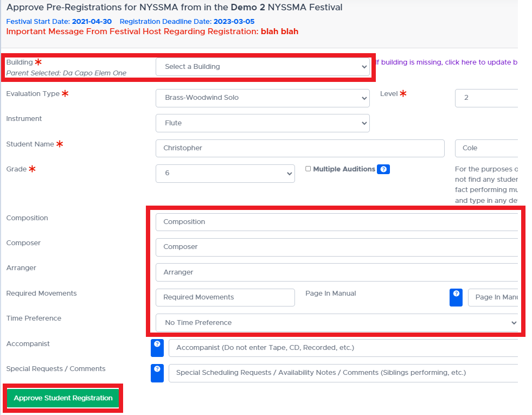This screenshot has width=532, height=415.
Task: Click help icon beside Special Requests field
Action: (157, 372)
